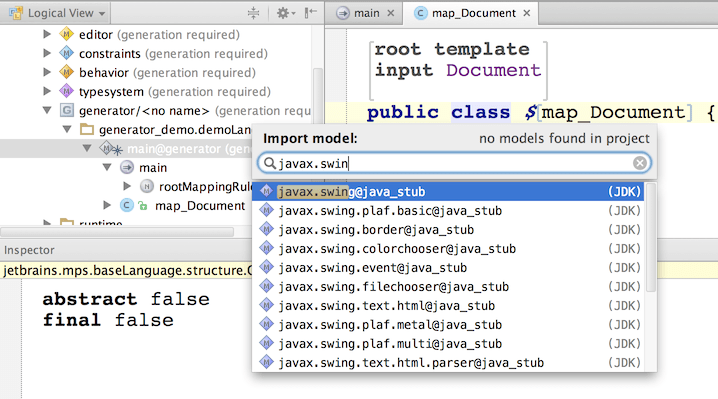Click the generator module G icon
Viewport: 718px width, 399px height.
[67, 110]
